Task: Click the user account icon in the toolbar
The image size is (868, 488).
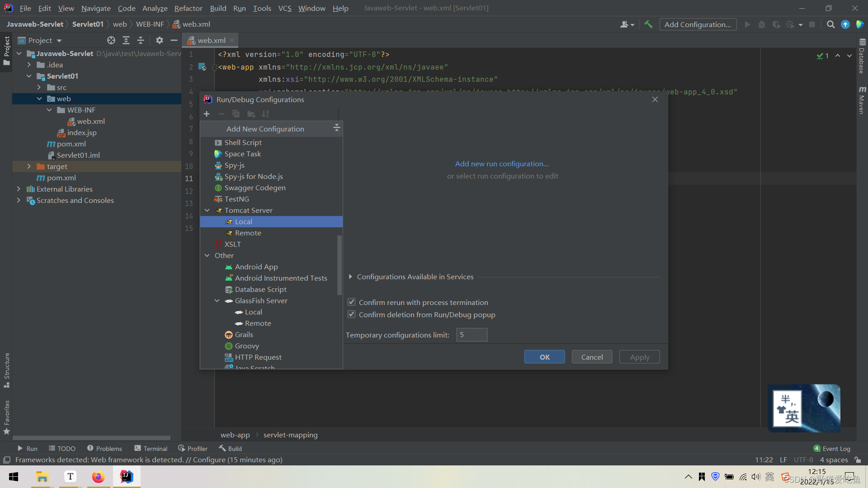Action: click(x=627, y=24)
